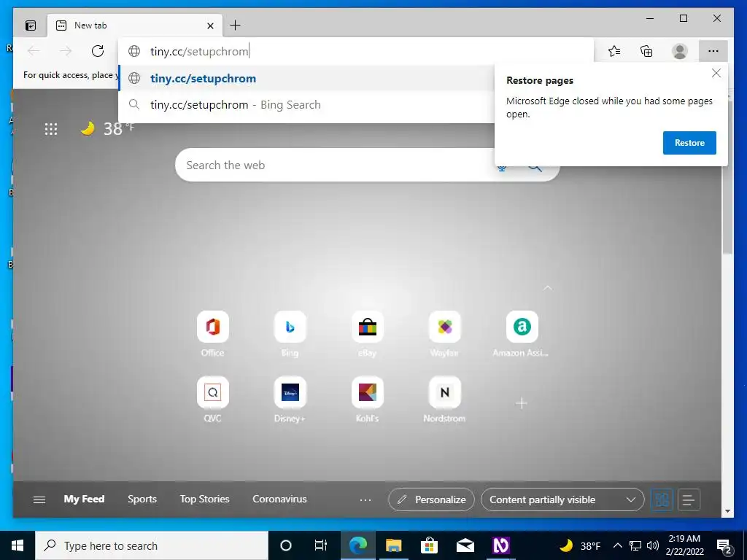Select the My Feed tab
Viewport: 747px width, 560px height.
point(84,499)
